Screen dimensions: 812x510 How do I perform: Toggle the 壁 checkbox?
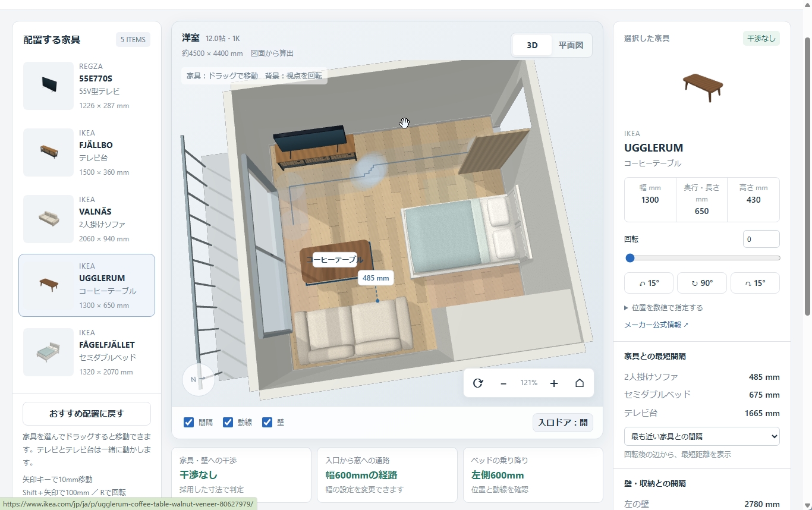click(267, 422)
